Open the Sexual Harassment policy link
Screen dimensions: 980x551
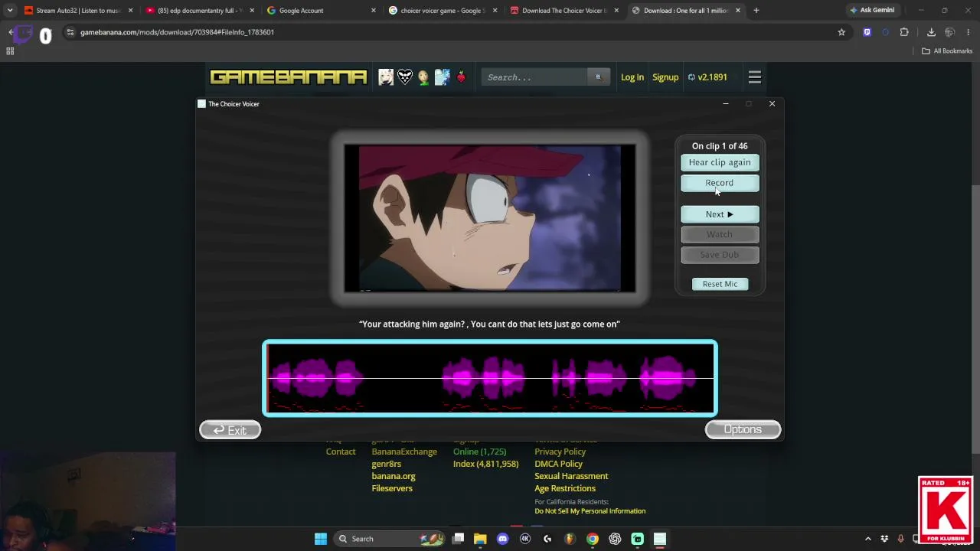pos(571,476)
